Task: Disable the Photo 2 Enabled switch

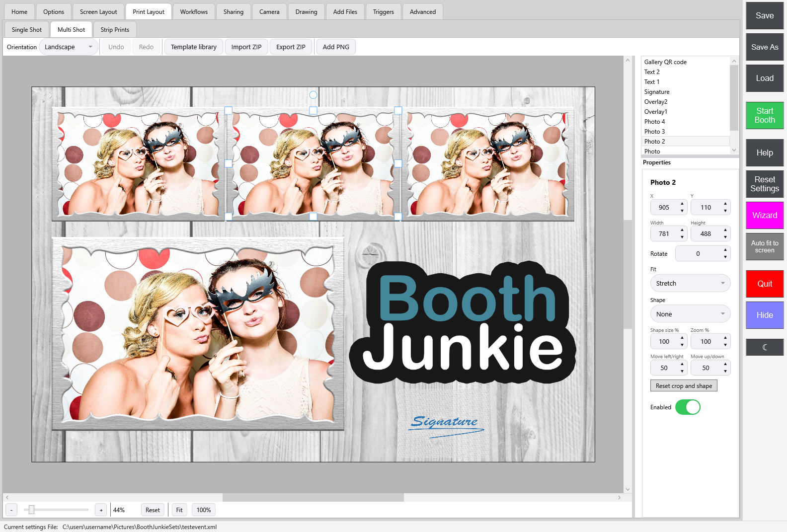Action: click(x=688, y=407)
